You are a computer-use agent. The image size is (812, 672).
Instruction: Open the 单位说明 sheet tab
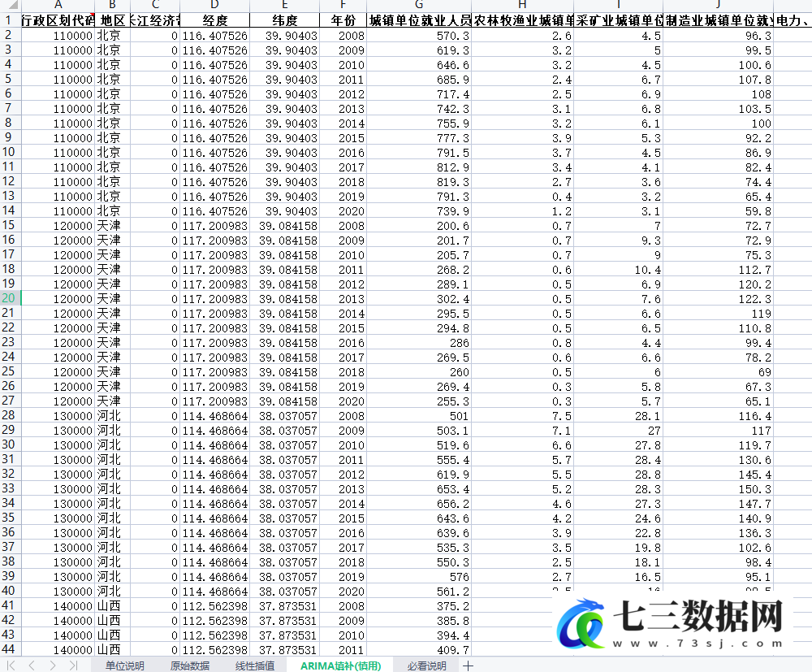[x=124, y=665]
